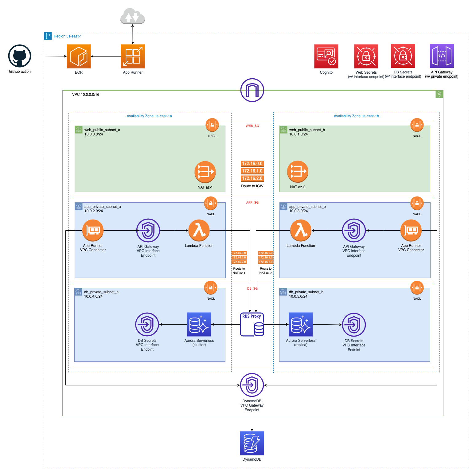This screenshot has width=476, height=476.
Task: Click the 'db_private_subnet_a' label text
Action: click(x=101, y=292)
